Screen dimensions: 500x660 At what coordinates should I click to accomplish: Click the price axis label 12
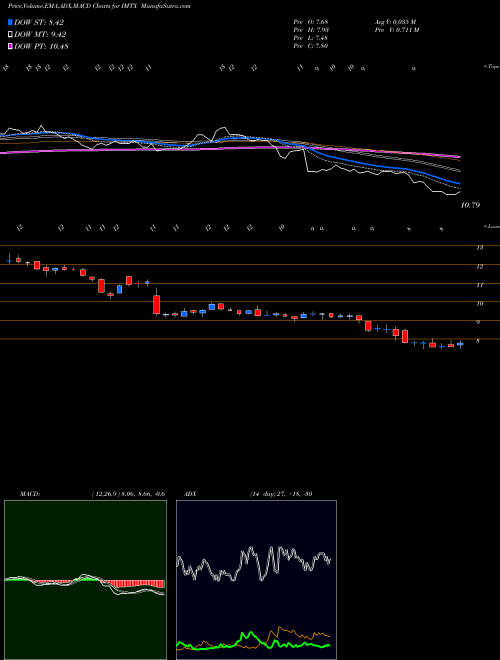tap(479, 266)
